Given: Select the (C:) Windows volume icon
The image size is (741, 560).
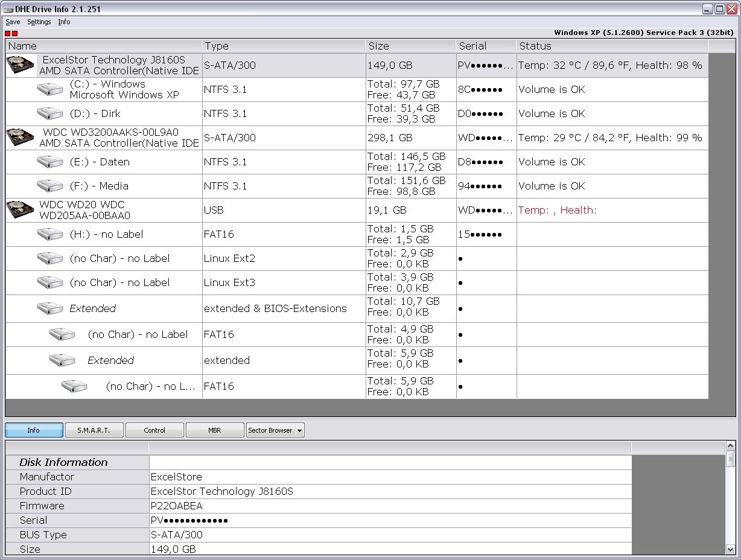Looking at the screenshot, I should click(50, 89).
